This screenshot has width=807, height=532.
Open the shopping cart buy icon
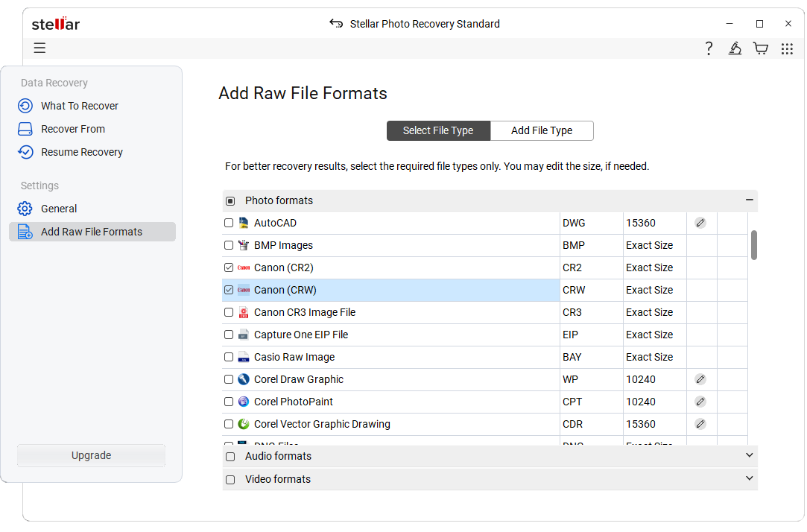coord(761,48)
